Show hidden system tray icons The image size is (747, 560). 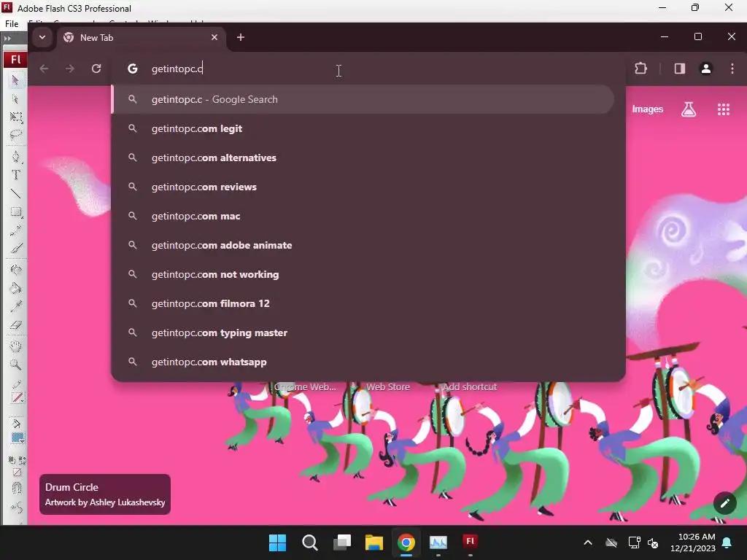point(588,542)
